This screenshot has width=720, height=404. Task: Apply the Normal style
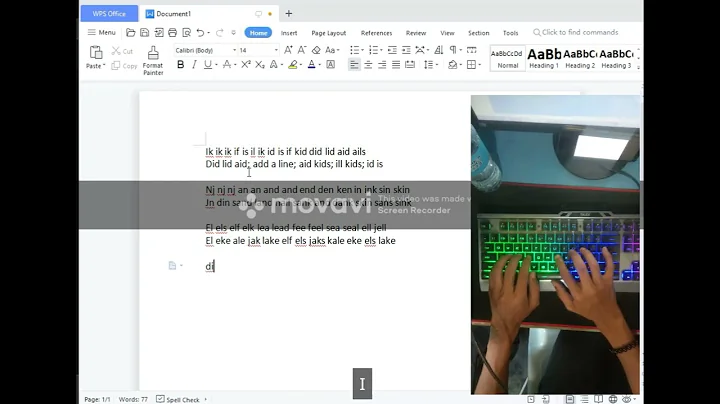coord(507,58)
